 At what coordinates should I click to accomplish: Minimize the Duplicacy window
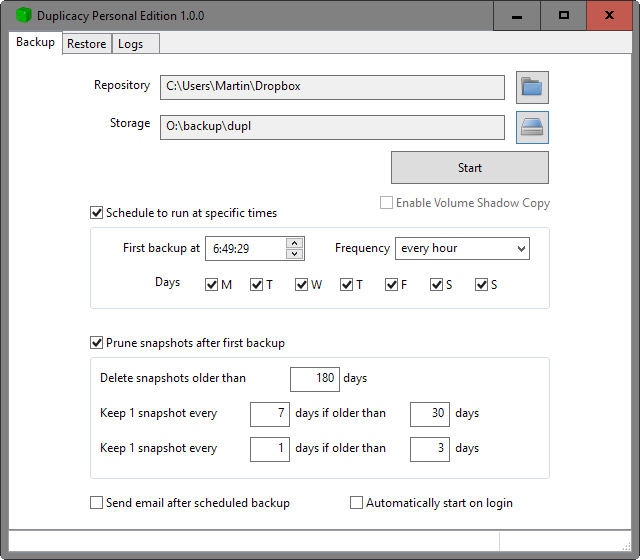coord(517,16)
